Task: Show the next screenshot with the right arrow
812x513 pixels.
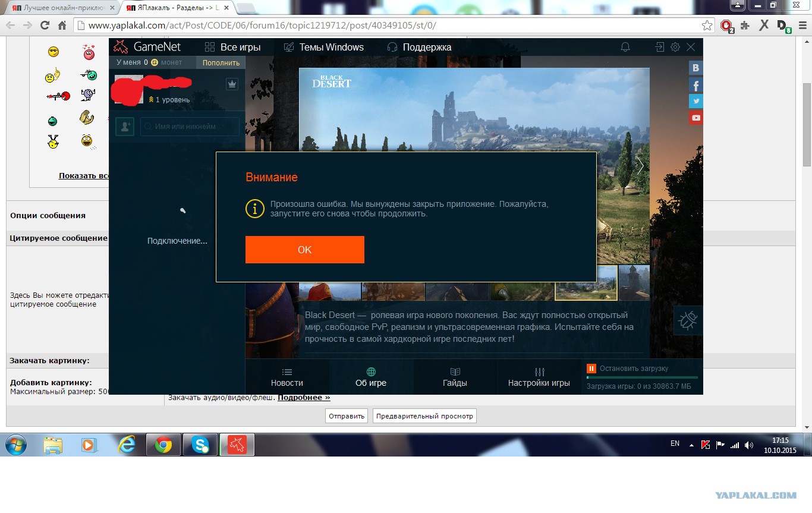Action: 640,165
